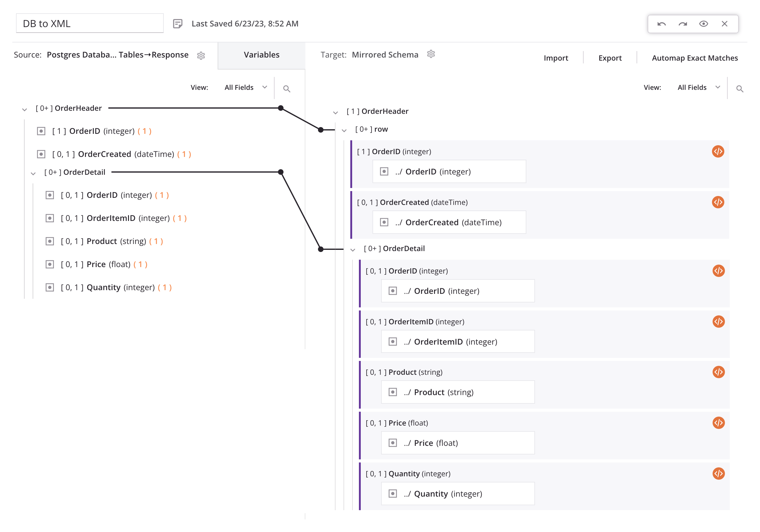Viewport: 760px width, 532px height.
Task: Click the target panel search magnifier
Action: click(x=739, y=89)
